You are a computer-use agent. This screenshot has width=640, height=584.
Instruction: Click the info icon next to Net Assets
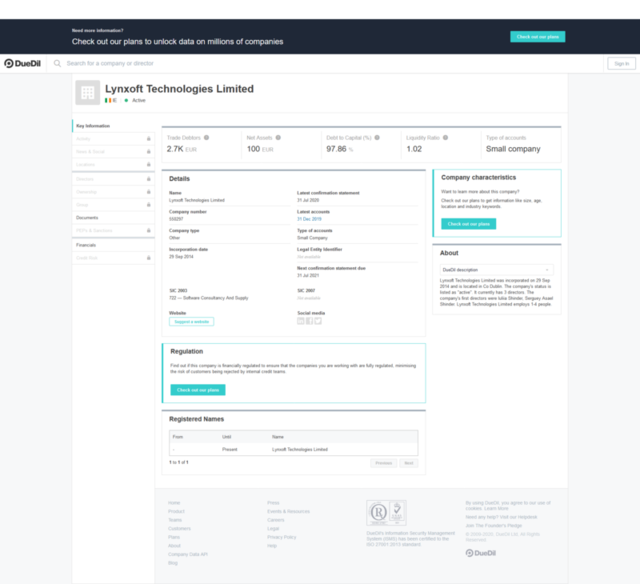(x=278, y=138)
